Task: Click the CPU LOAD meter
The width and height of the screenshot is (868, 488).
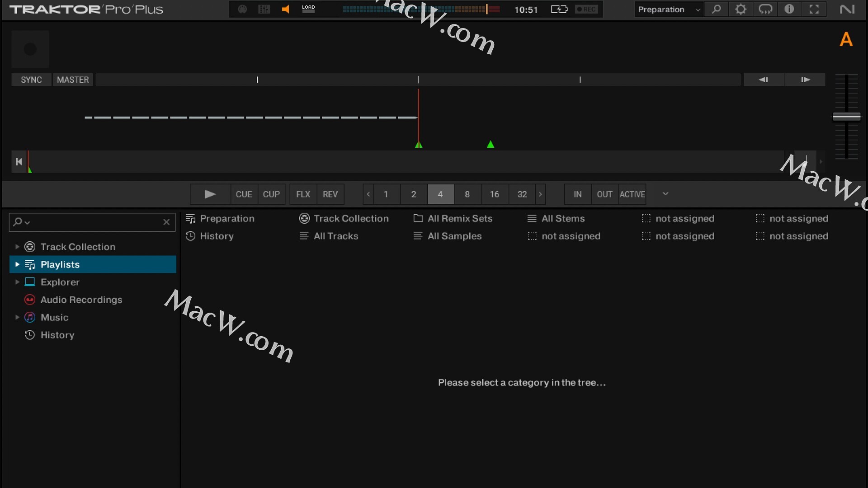Action: [x=308, y=9]
